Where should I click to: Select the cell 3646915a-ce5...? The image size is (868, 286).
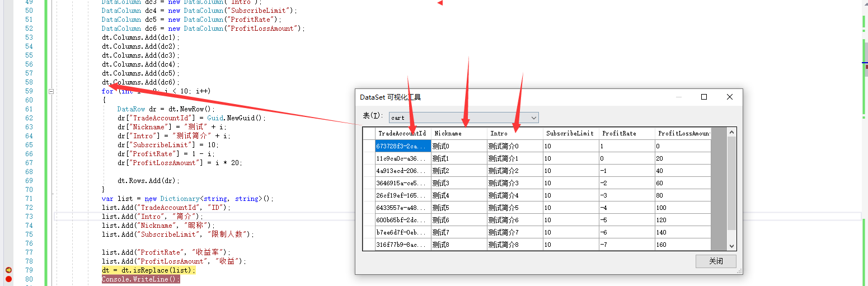403,183
